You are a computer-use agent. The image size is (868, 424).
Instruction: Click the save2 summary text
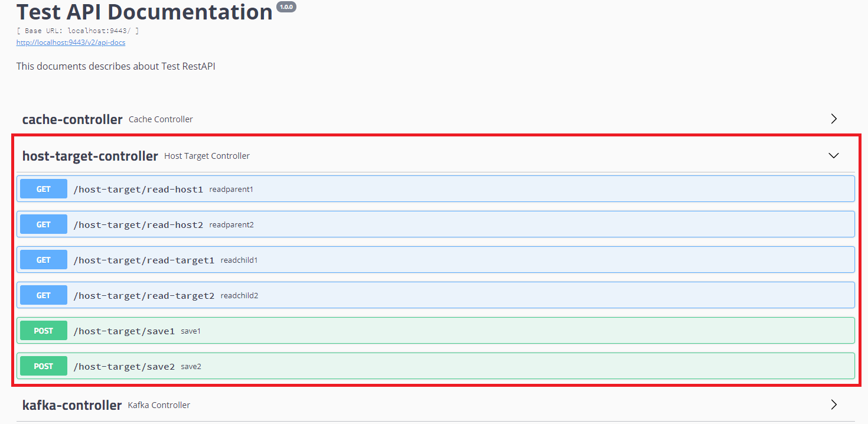point(191,367)
